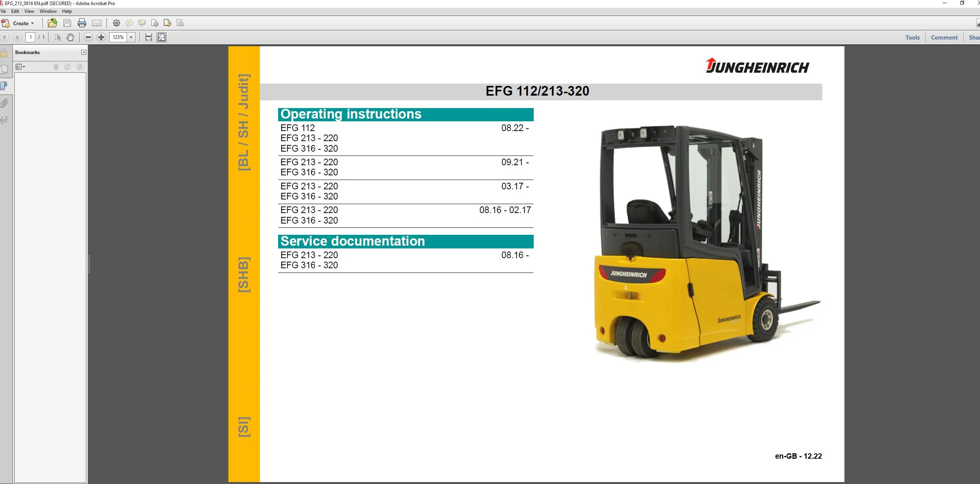Click the date range 08.16 - 02.17
Screen dimensions: 980x484
tap(505, 210)
